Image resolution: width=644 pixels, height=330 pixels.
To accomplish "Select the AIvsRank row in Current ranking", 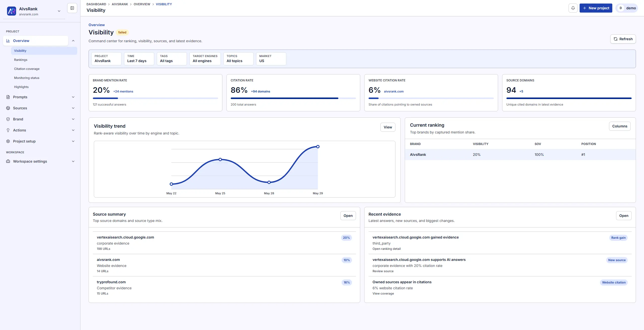I will pos(520,155).
